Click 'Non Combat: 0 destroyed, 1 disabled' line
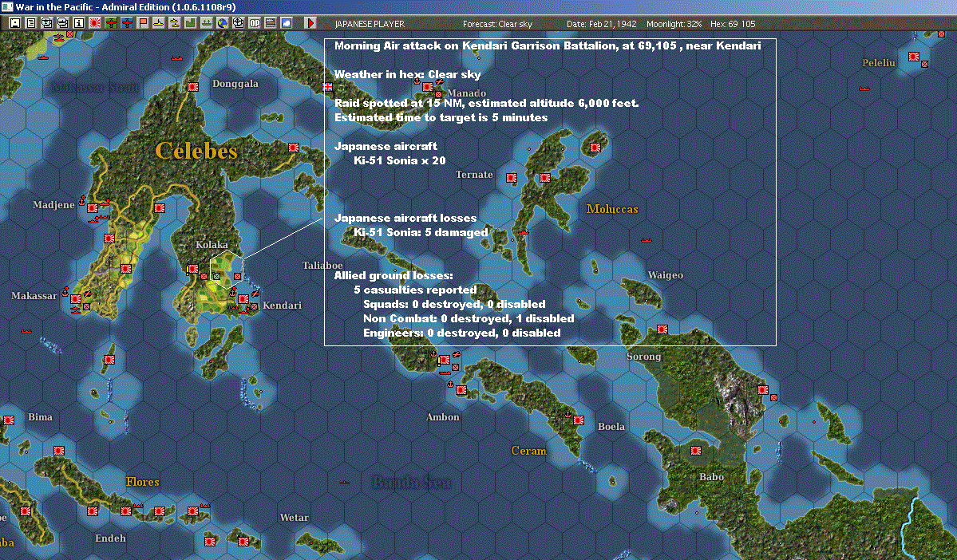 tap(469, 318)
